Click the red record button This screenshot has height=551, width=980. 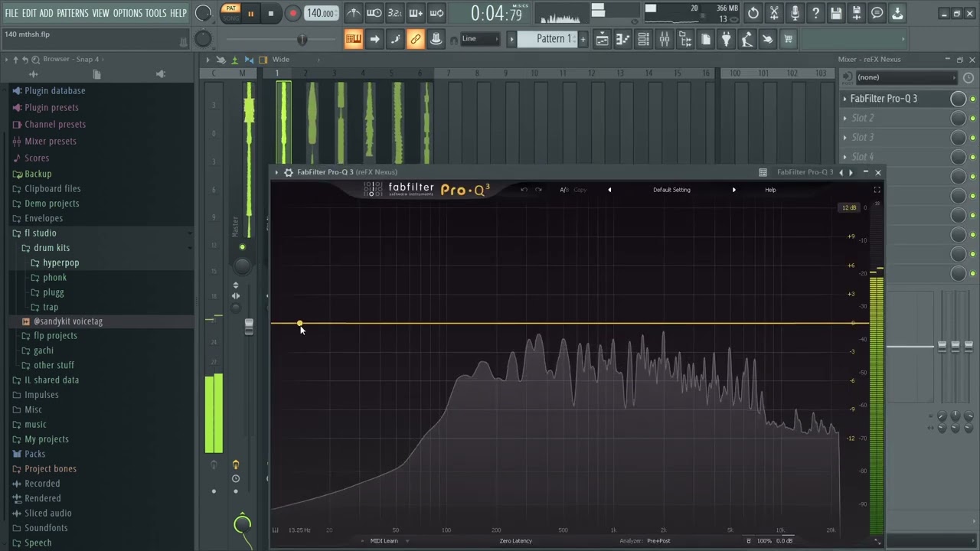tap(293, 13)
